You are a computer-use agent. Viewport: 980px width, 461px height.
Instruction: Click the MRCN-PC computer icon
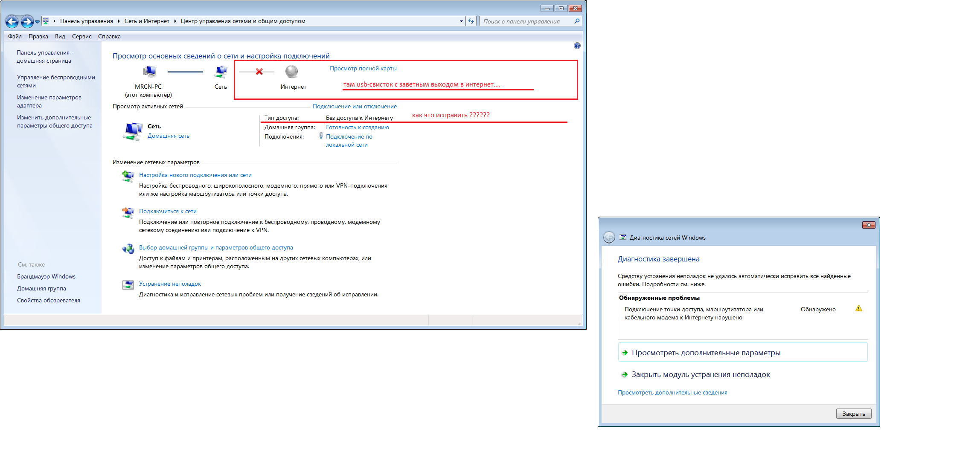[149, 72]
